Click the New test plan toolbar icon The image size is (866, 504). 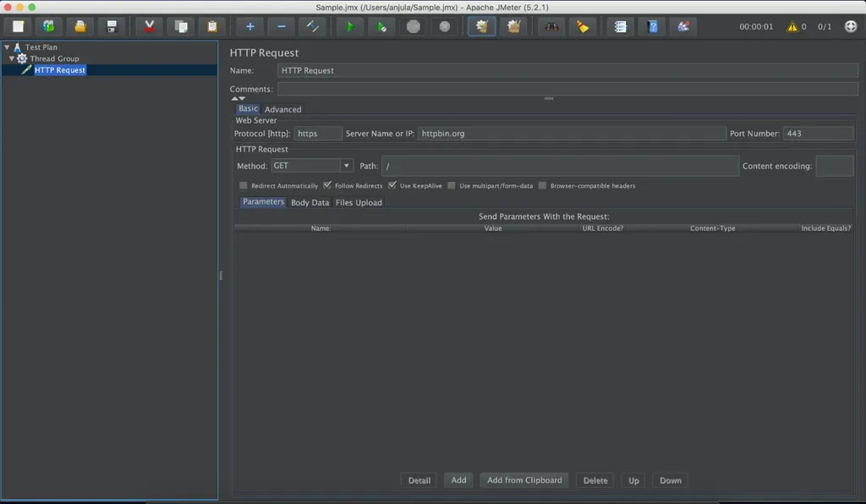pyautogui.click(x=19, y=26)
